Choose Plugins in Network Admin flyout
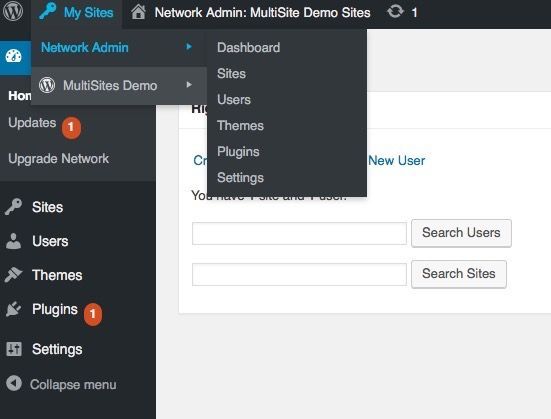 pyautogui.click(x=238, y=152)
